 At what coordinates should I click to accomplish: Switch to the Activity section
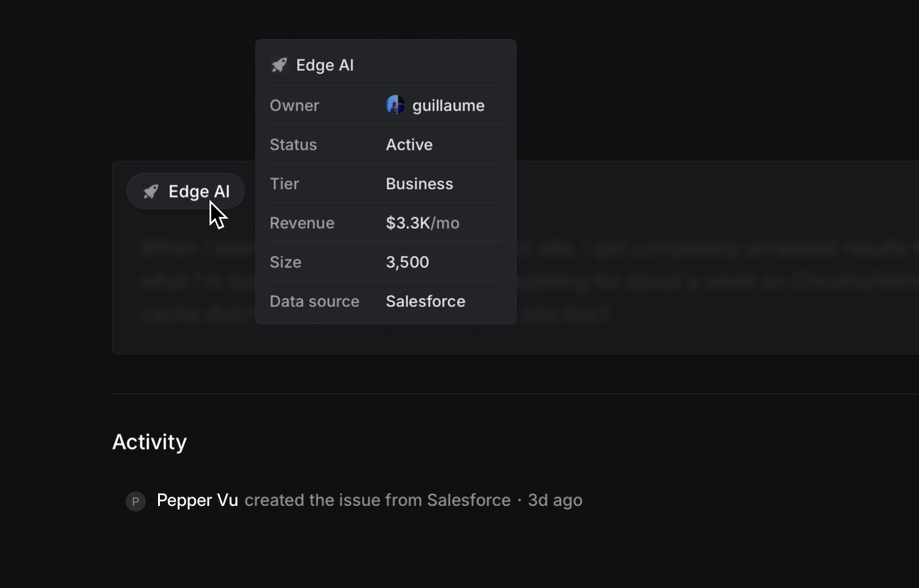click(x=149, y=442)
